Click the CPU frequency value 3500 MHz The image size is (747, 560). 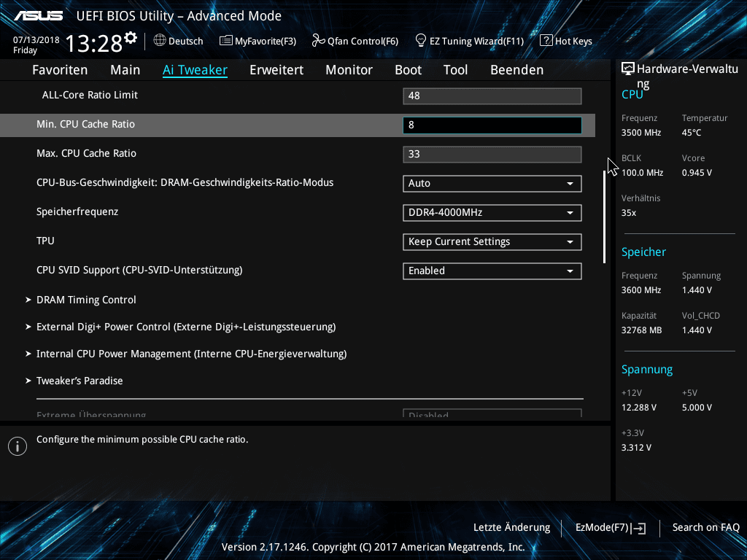click(x=641, y=133)
